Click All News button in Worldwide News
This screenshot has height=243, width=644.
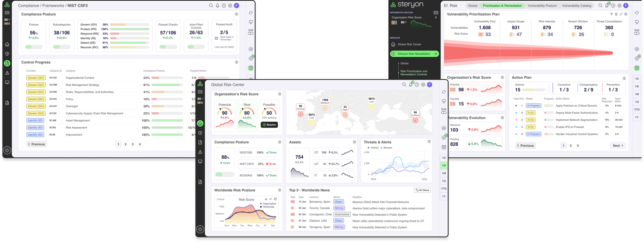(422, 190)
